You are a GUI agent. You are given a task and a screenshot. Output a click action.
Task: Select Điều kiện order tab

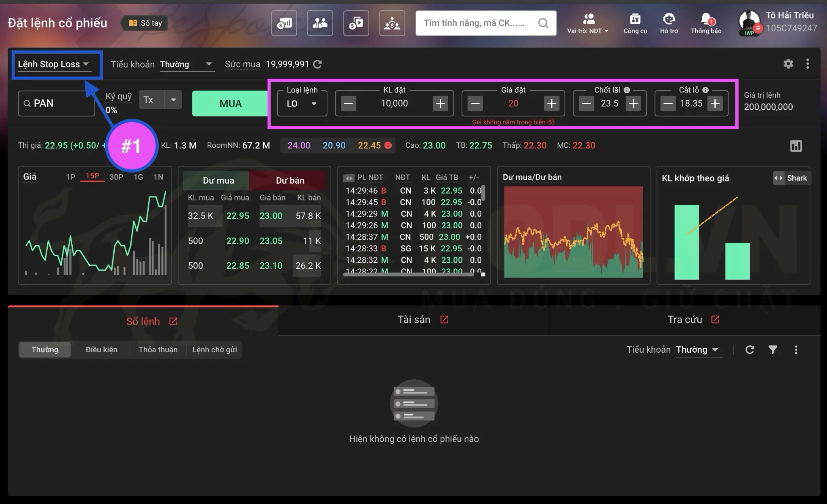(101, 349)
